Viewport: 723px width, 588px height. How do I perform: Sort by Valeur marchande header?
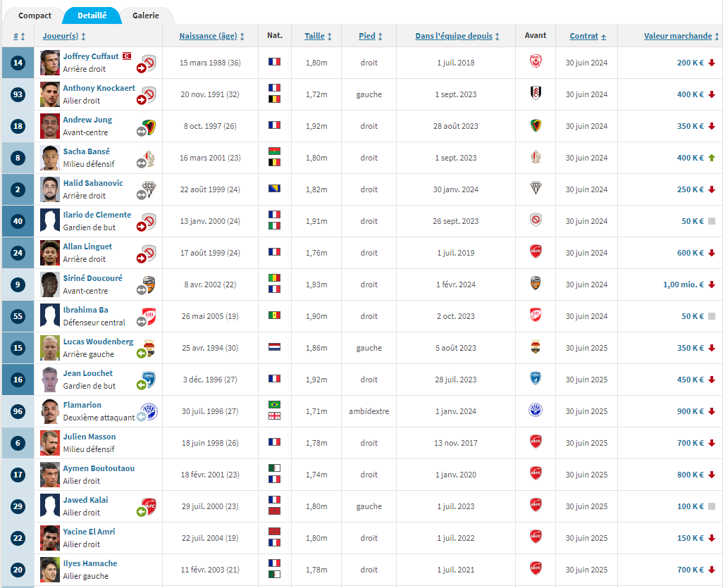(x=681, y=36)
